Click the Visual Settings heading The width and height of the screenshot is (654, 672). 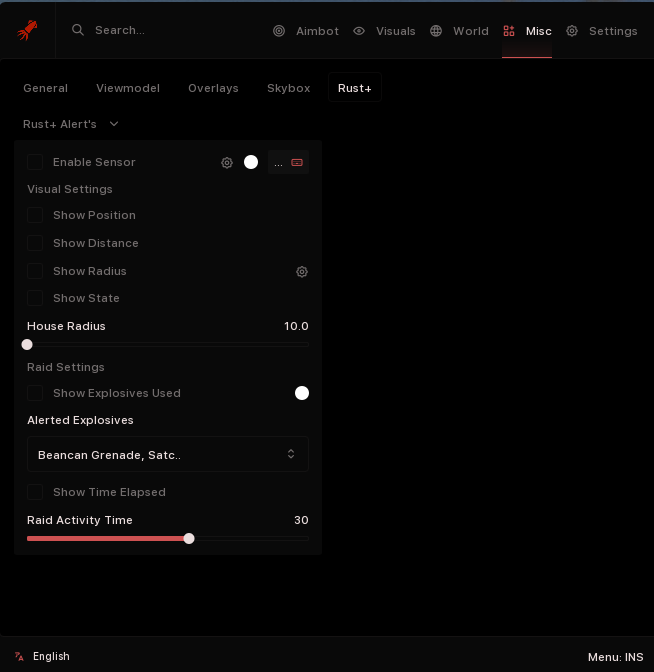tap(70, 189)
